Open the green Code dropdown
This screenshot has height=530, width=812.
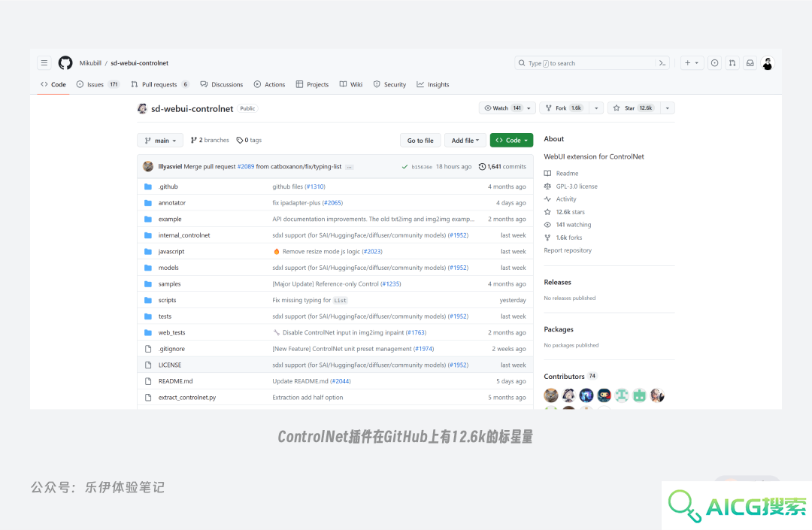[512, 141]
